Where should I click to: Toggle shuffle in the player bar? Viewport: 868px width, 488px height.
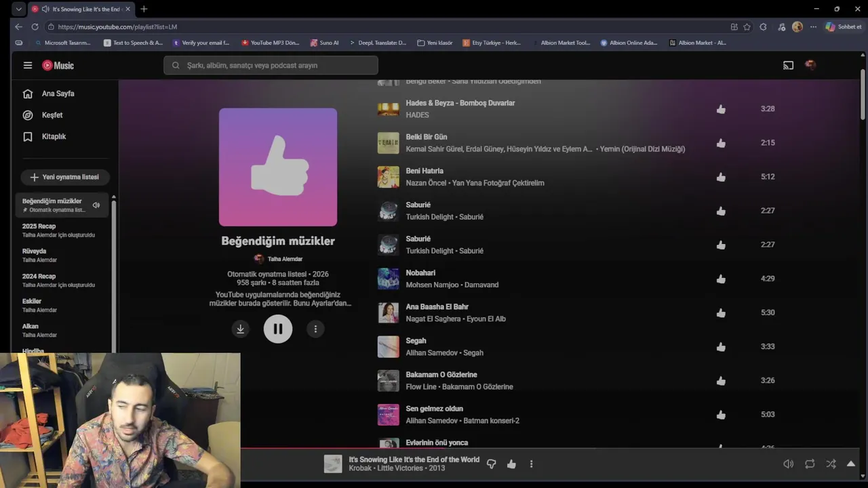click(x=831, y=464)
